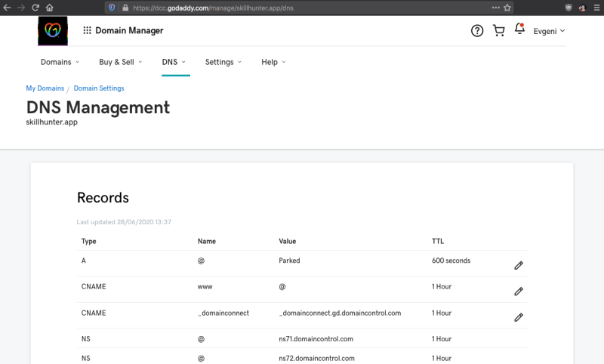Select the Parked value in A record
The width and height of the screenshot is (604, 364).
(x=289, y=261)
